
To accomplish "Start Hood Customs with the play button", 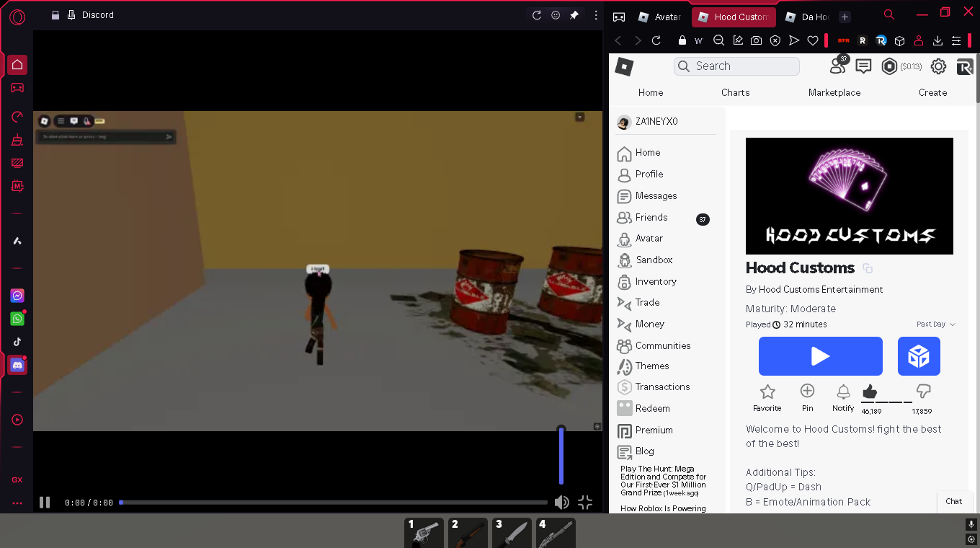I will click(x=821, y=356).
